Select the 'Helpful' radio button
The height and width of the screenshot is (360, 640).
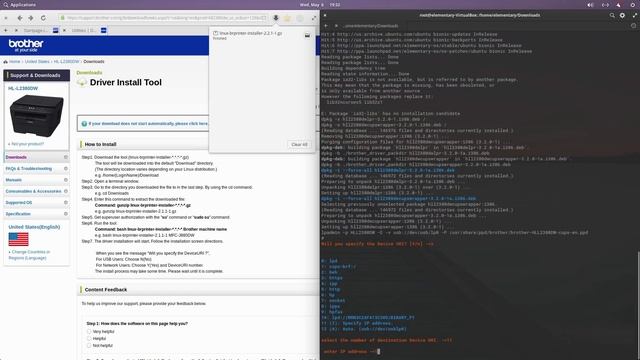[x=89, y=338]
